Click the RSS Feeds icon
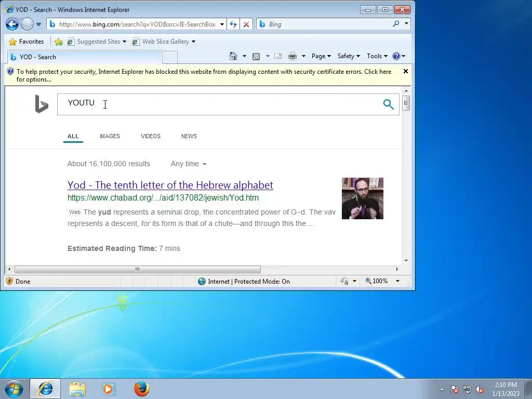 click(256, 56)
